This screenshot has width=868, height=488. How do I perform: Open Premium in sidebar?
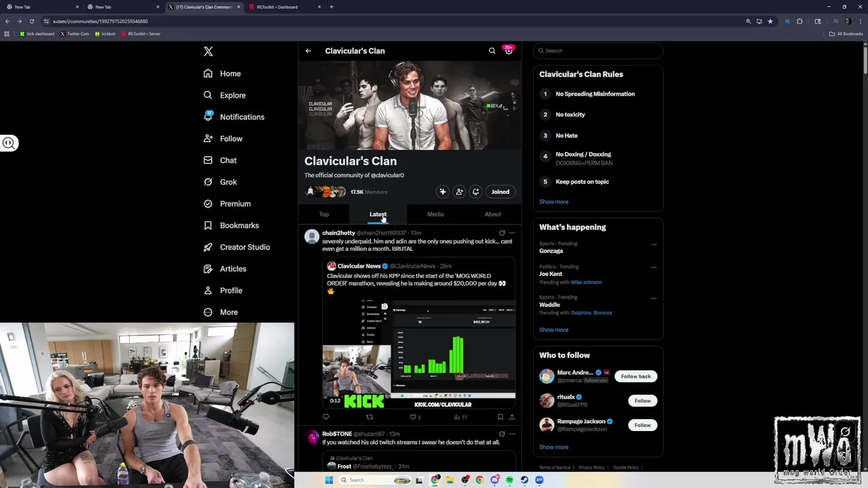click(226, 203)
